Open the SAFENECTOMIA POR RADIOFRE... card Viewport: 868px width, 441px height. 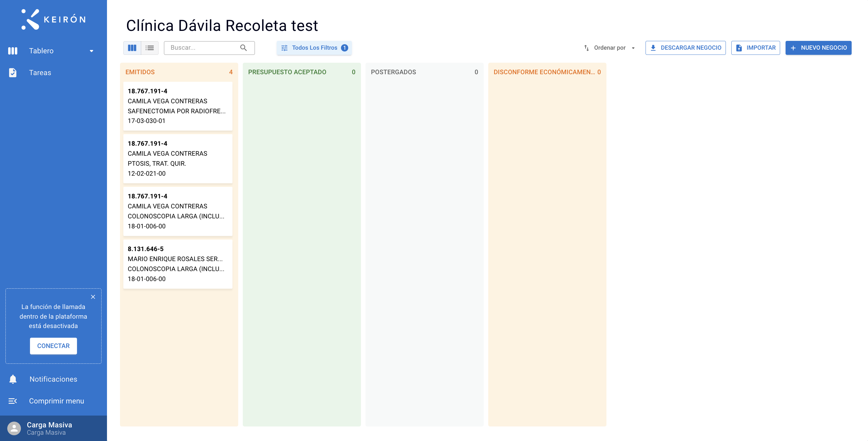point(178,106)
